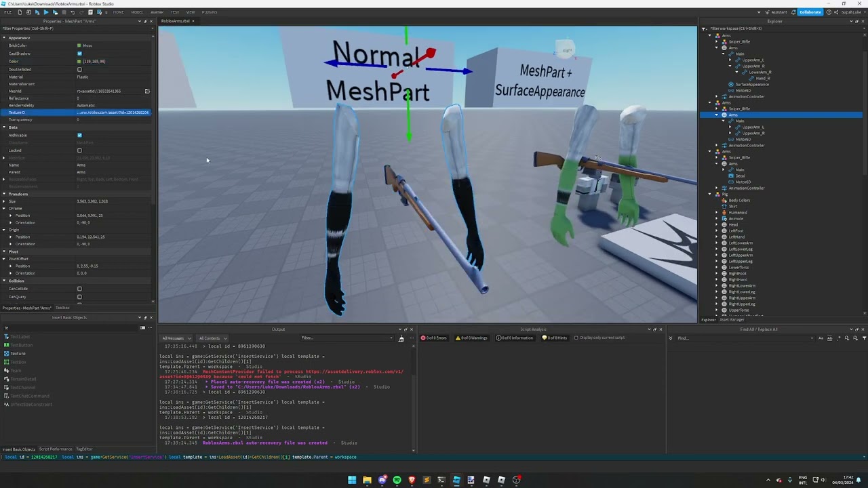Click the Undo arrow icon

click(x=73, y=12)
